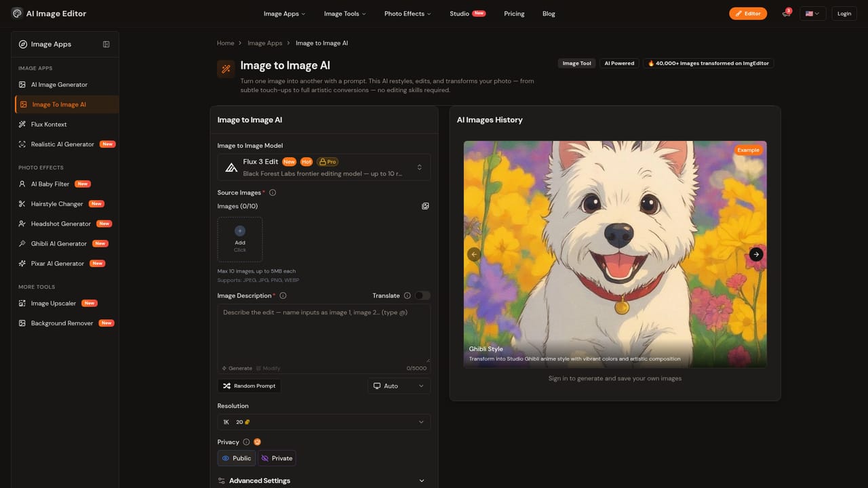Click the Image Description info icon
This screenshot has width=868, height=488.
[283, 296]
